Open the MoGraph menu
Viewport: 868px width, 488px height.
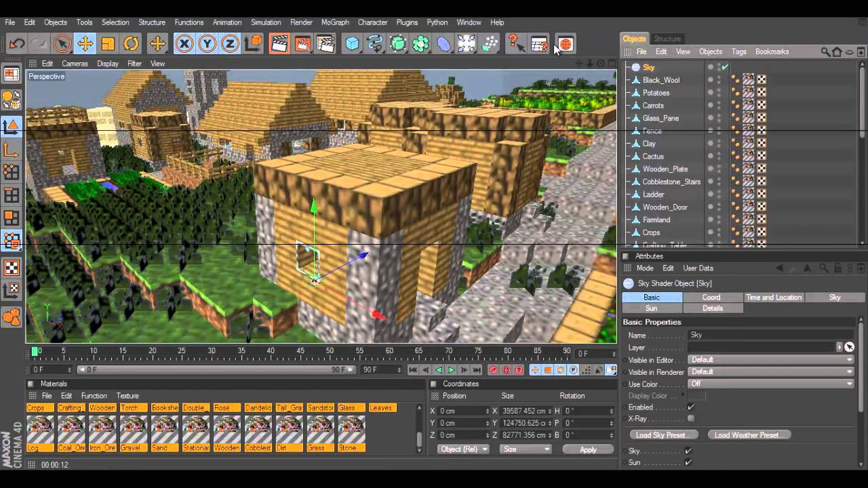pyautogui.click(x=335, y=22)
